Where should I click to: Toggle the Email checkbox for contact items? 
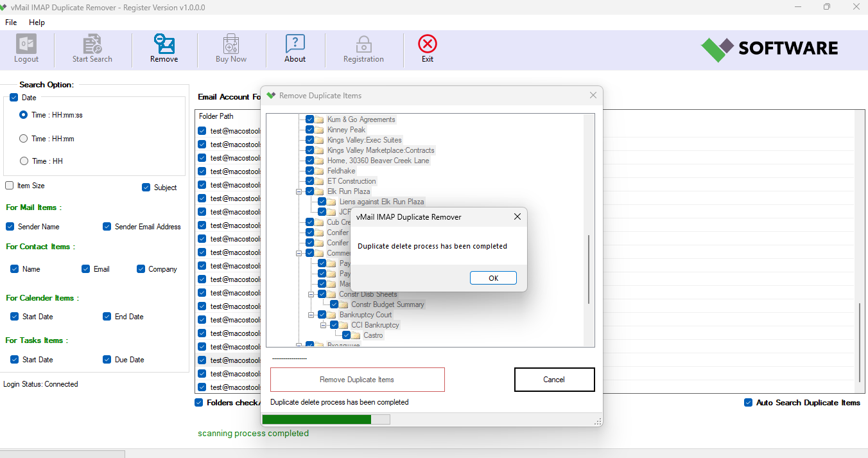pyautogui.click(x=85, y=269)
